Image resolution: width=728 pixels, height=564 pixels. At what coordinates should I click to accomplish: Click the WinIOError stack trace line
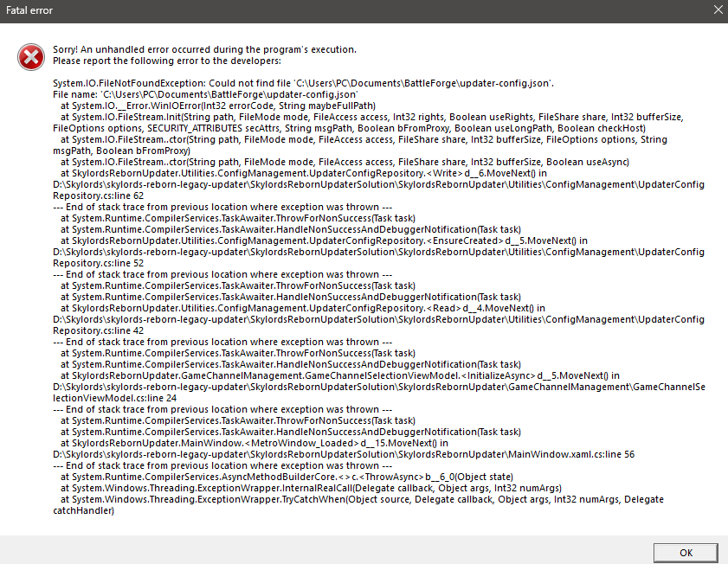coord(218,106)
